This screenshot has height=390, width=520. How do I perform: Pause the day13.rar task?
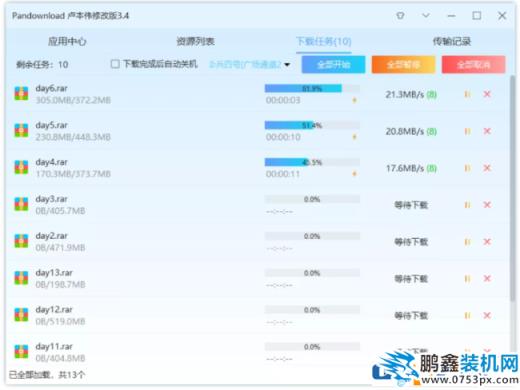click(x=467, y=279)
